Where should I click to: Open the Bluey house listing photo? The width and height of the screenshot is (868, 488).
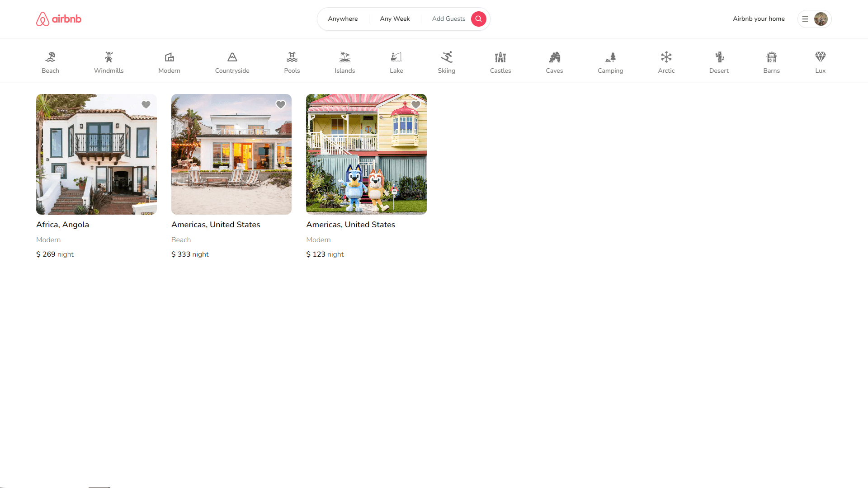pyautogui.click(x=366, y=154)
